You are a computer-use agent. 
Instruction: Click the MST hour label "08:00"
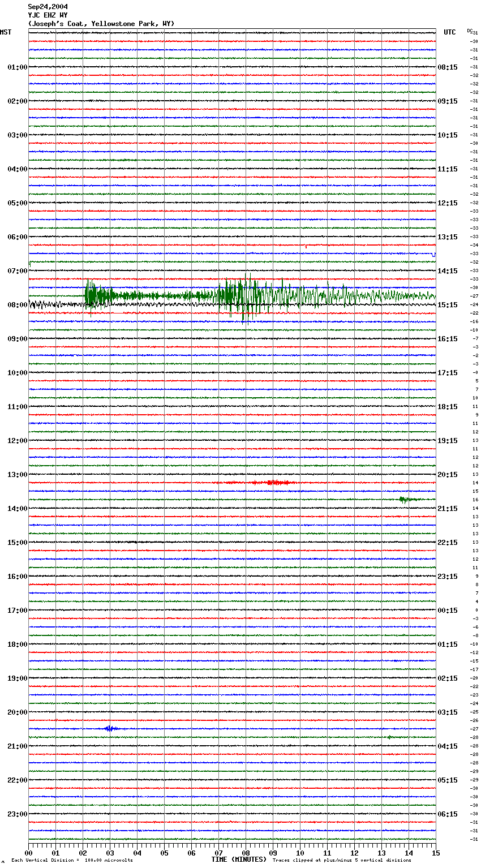(18, 305)
